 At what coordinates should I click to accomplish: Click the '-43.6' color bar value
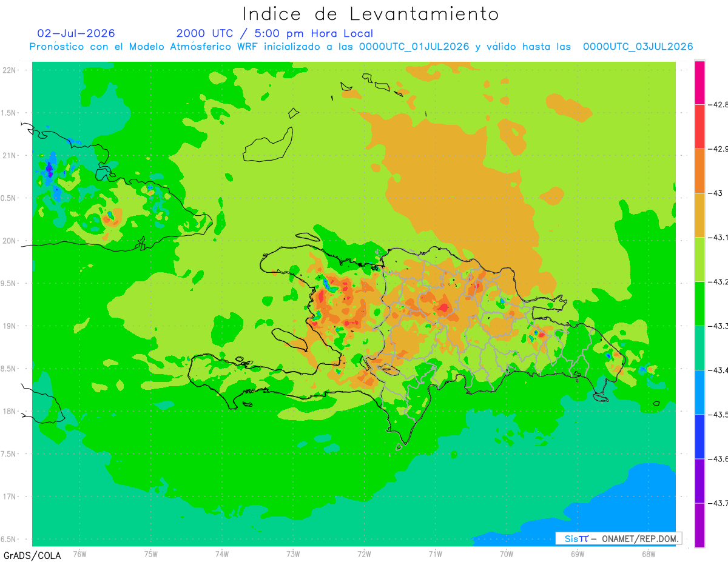click(x=720, y=459)
